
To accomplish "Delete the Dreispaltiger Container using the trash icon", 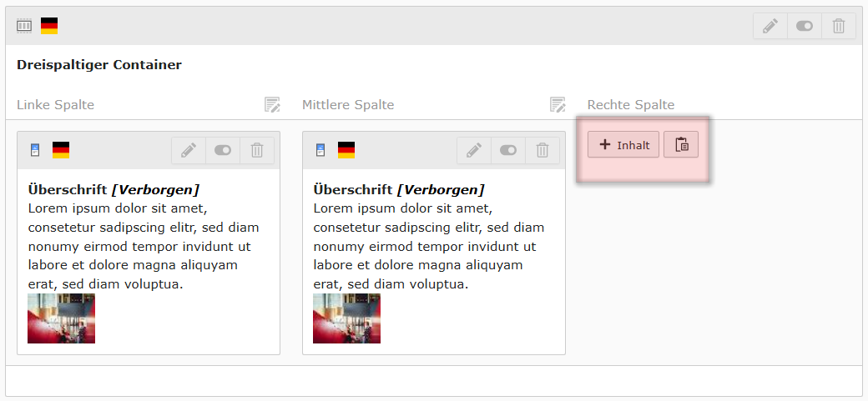I will (839, 26).
